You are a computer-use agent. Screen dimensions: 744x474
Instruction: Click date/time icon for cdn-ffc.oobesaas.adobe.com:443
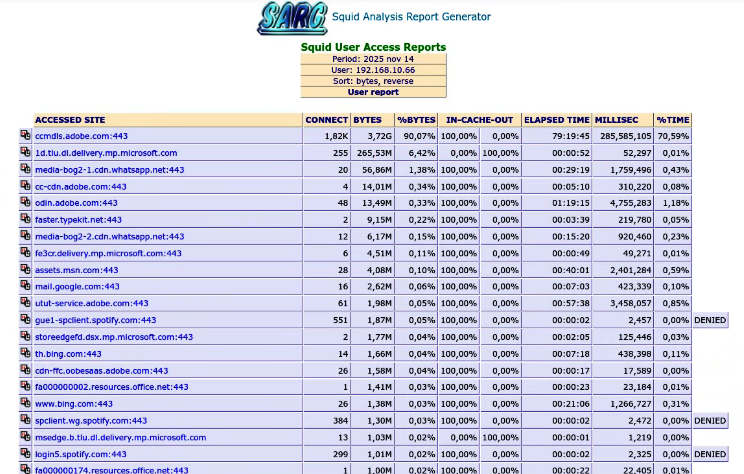[25, 370]
